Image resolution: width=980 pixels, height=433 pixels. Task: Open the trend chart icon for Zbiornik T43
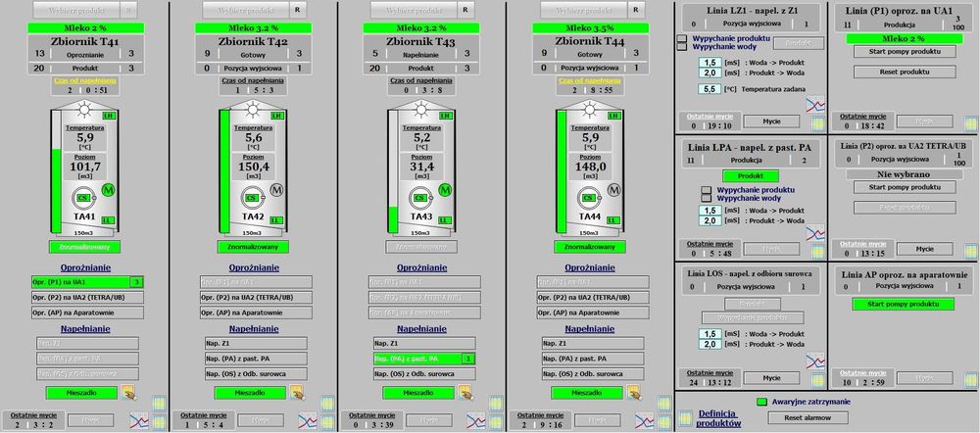point(477,420)
